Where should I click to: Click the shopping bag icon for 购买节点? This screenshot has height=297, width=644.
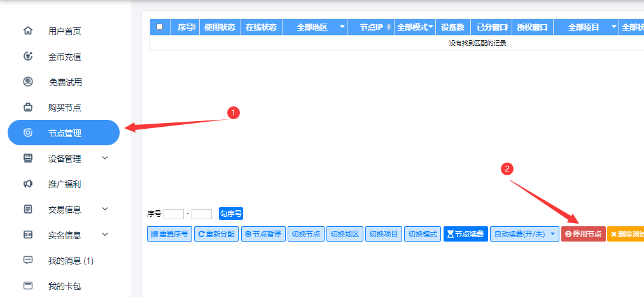click(28, 107)
